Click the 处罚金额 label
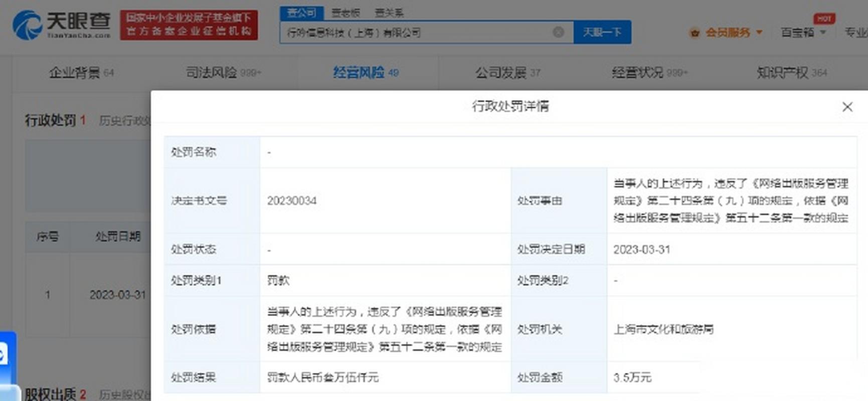Viewport: 868px width, 401px height. (x=540, y=377)
